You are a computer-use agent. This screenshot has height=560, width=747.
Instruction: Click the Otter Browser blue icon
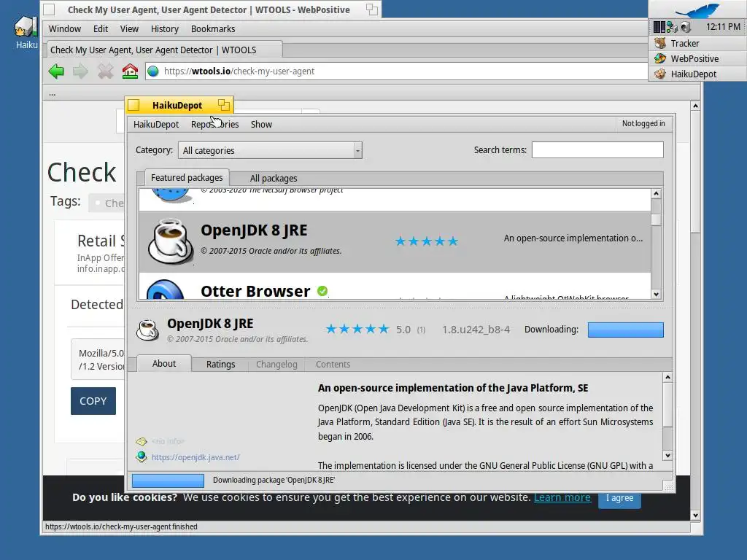(x=165, y=289)
